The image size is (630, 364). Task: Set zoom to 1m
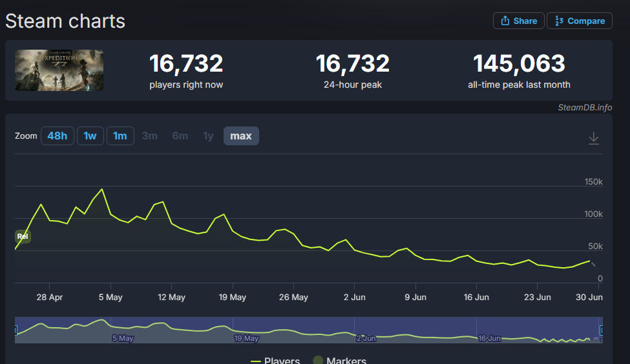point(120,136)
